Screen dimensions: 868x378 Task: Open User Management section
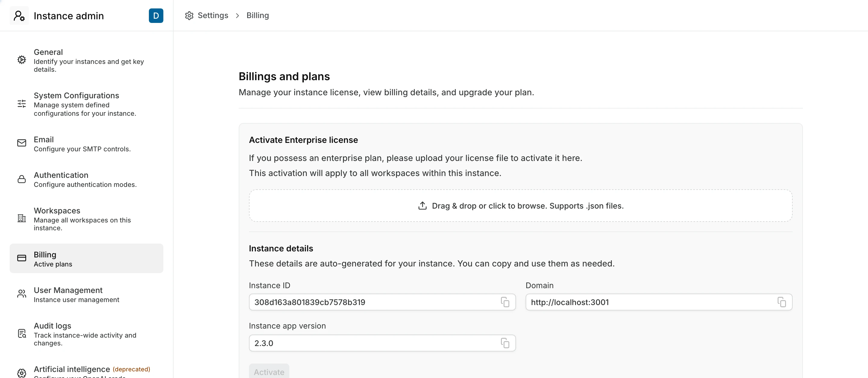[86, 295]
